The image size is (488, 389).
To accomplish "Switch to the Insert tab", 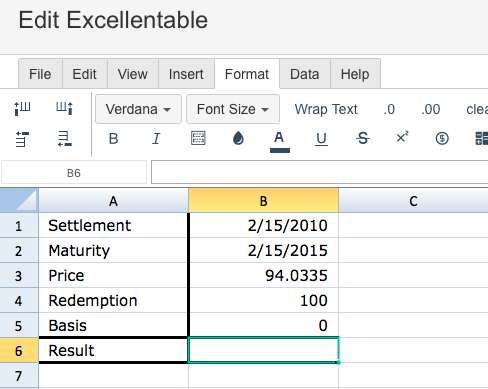I will pos(186,74).
